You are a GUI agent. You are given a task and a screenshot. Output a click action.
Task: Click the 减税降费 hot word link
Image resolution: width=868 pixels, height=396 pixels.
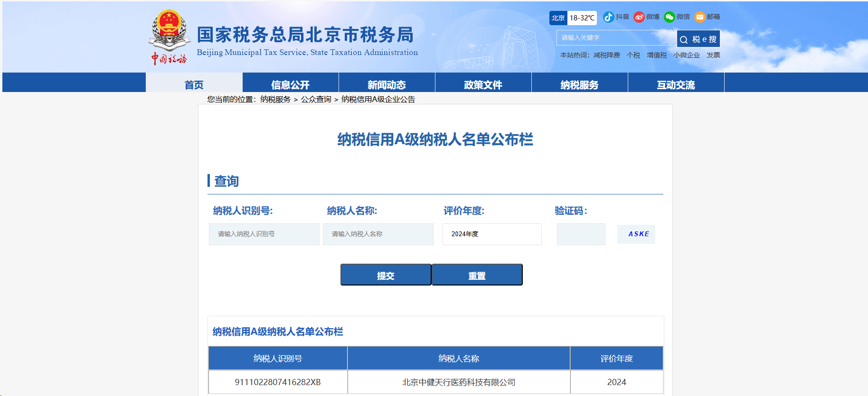click(606, 55)
